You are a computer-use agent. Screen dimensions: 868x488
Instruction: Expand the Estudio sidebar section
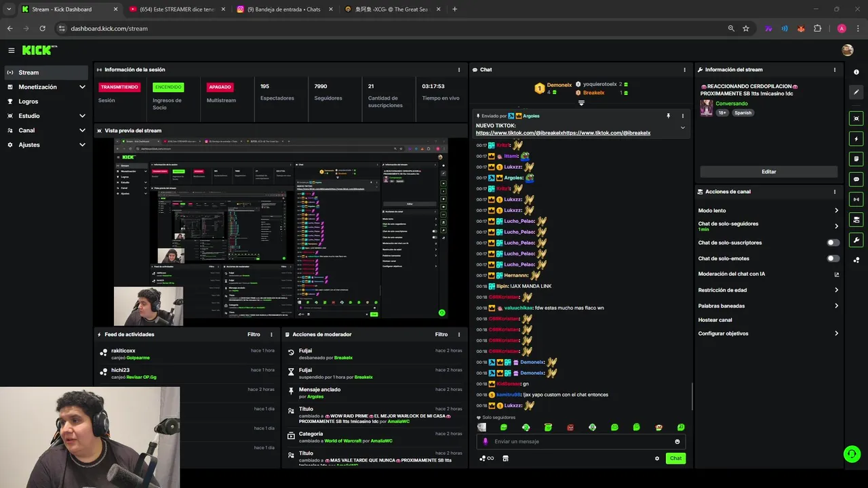82,116
